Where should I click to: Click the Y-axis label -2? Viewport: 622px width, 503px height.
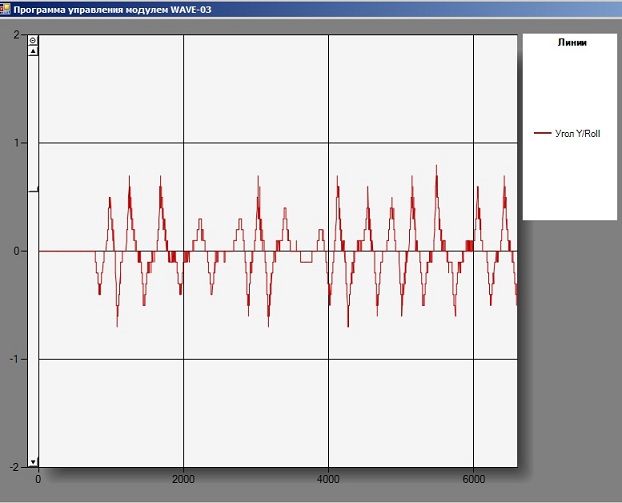click(x=15, y=467)
